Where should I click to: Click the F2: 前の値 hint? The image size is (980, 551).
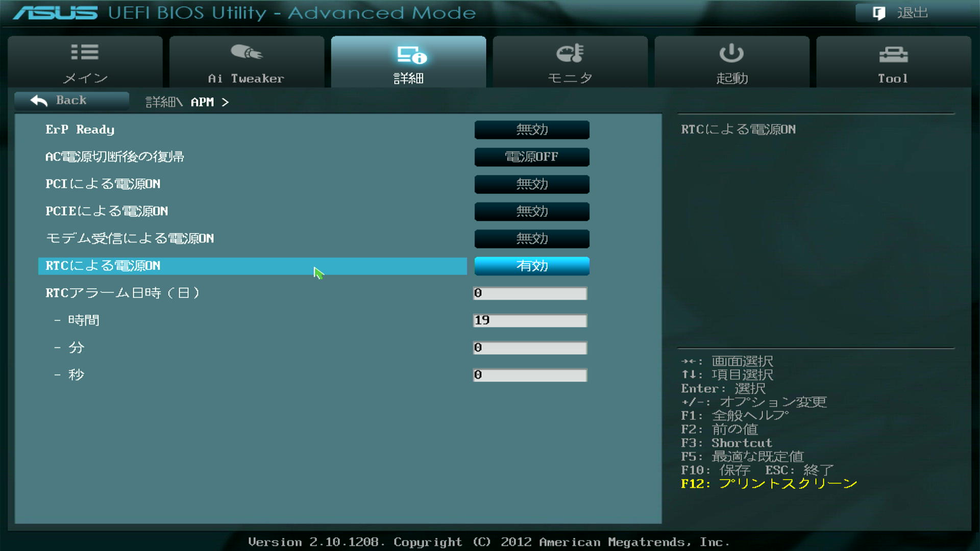[719, 429]
